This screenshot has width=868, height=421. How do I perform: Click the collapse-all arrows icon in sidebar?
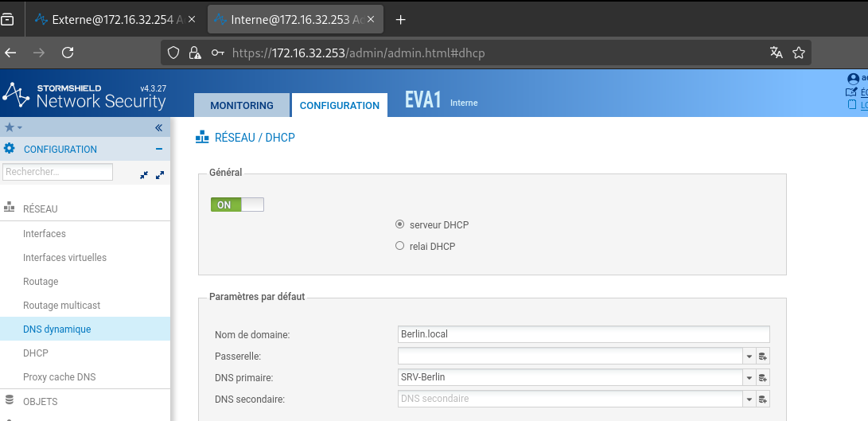tap(144, 173)
